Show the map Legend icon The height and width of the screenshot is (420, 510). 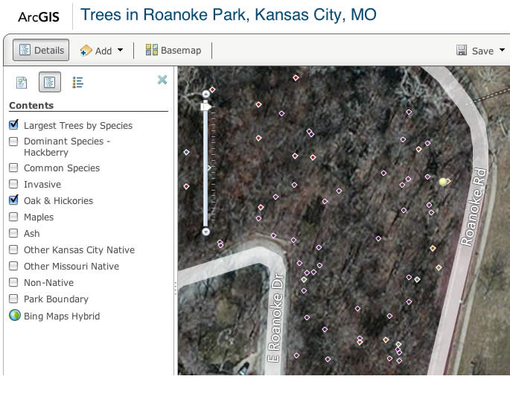point(78,83)
